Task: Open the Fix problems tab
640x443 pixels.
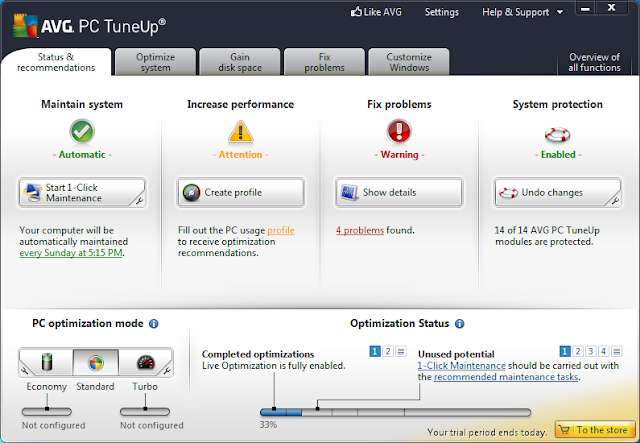Action: click(x=324, y=62)
